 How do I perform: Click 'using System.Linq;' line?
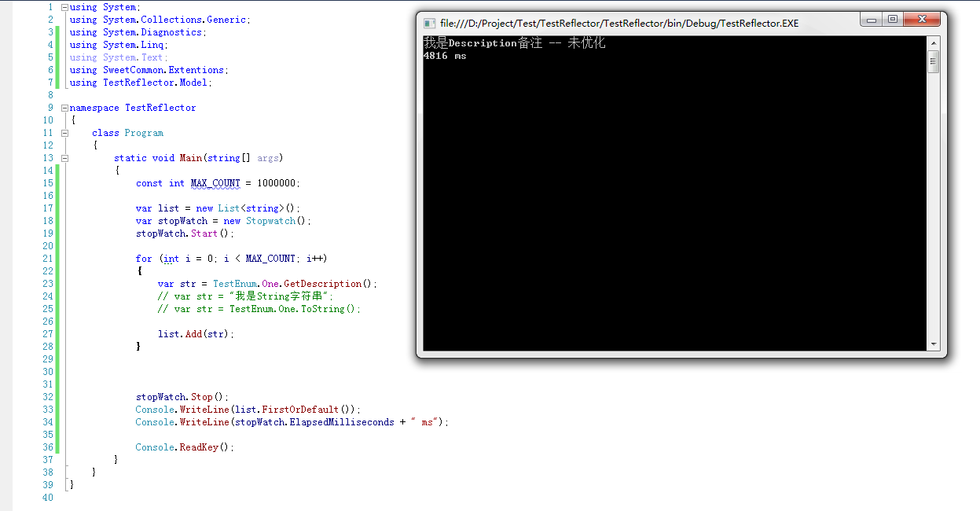coord(119,45)
